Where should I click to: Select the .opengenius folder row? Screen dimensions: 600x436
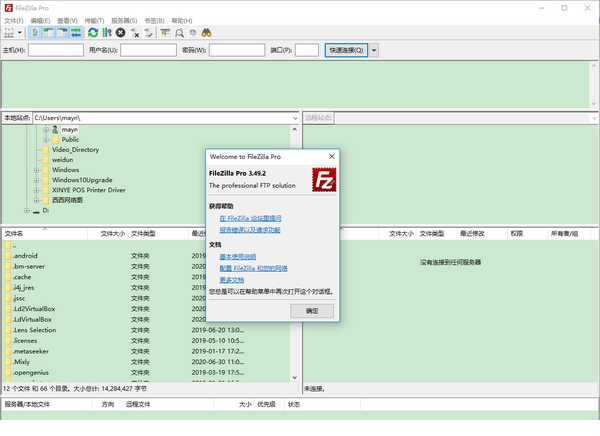(x=146, y=372)
